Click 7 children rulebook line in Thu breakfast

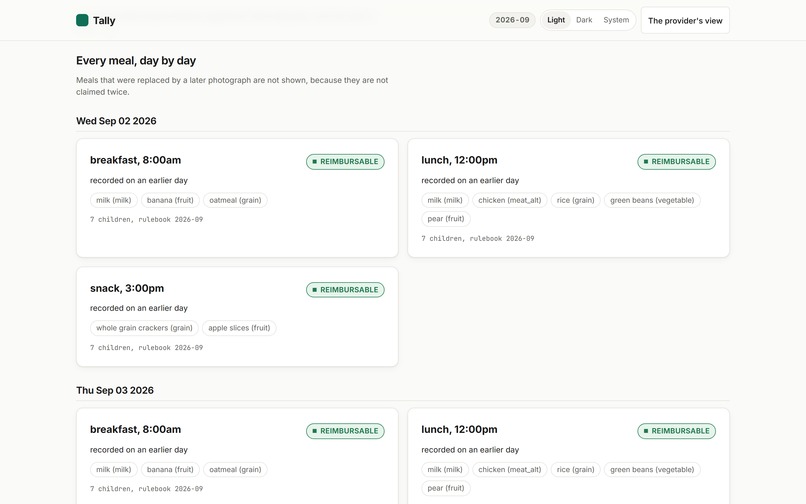tap(146, 489)
